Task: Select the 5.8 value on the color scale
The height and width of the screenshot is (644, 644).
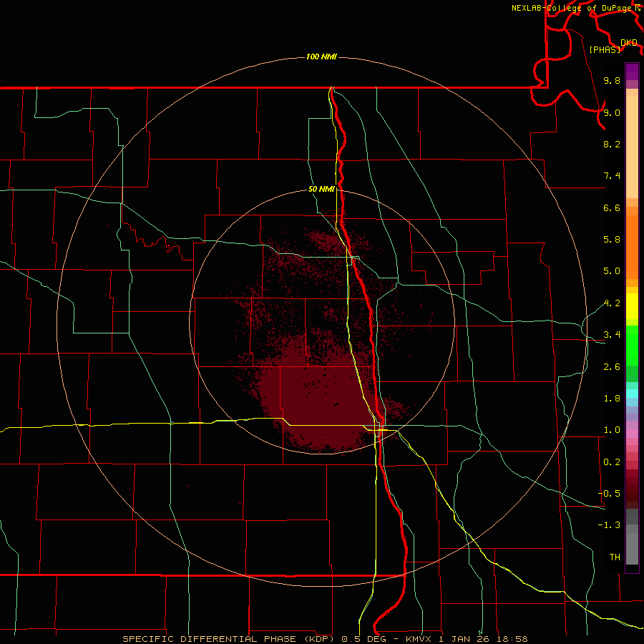Action: coord(612,240)
